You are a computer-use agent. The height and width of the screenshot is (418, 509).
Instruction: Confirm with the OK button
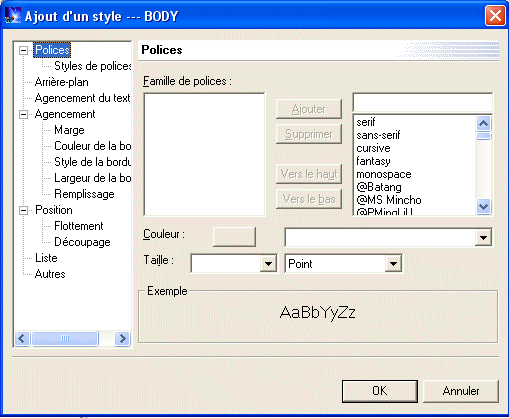(380, 391)
